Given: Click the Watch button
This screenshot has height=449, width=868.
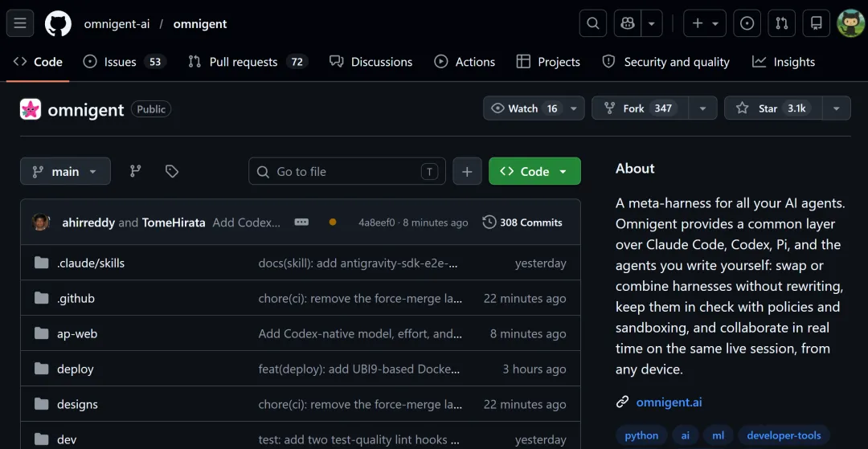Looking at the screenshot, I should point(524,108).
